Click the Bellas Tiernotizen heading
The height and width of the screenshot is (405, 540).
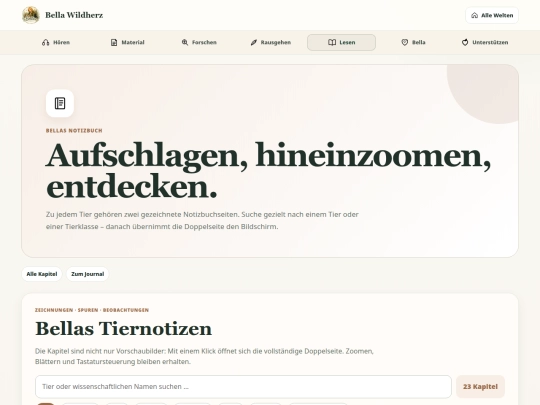123,329
